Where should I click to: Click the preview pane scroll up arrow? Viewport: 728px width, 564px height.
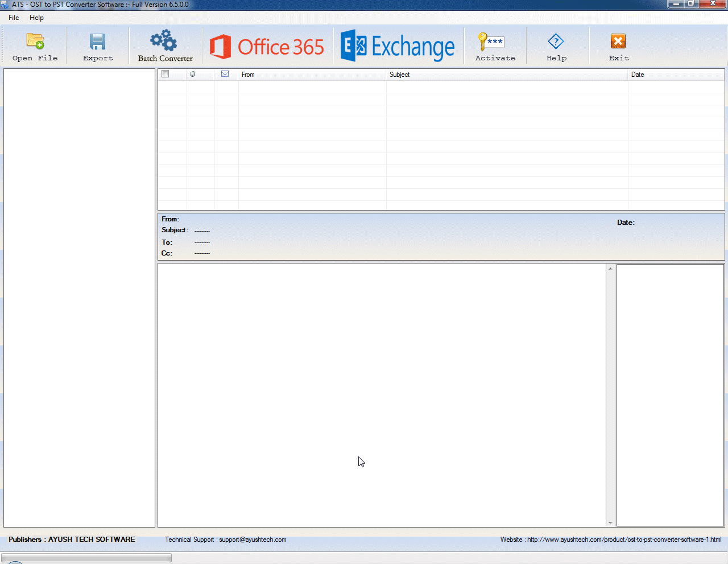tap(610, 269)
